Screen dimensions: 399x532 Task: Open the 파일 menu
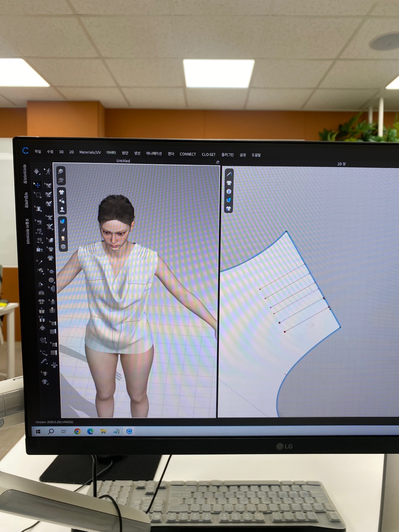click(38, 151)
